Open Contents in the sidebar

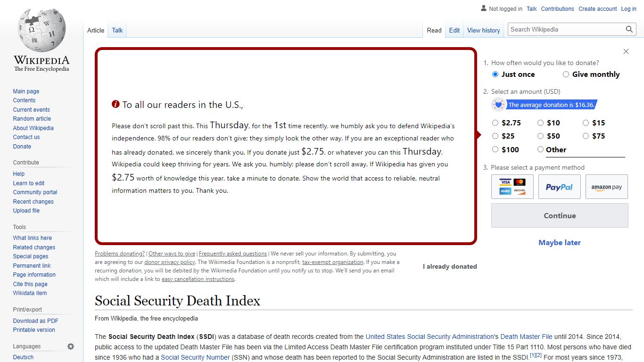coord(24,100)
